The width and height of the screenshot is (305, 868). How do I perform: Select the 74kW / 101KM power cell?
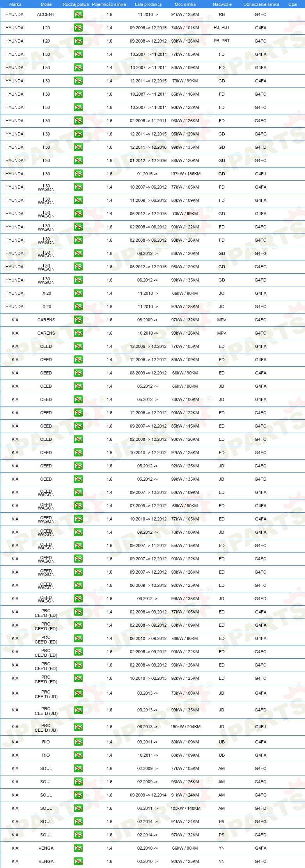185,28
